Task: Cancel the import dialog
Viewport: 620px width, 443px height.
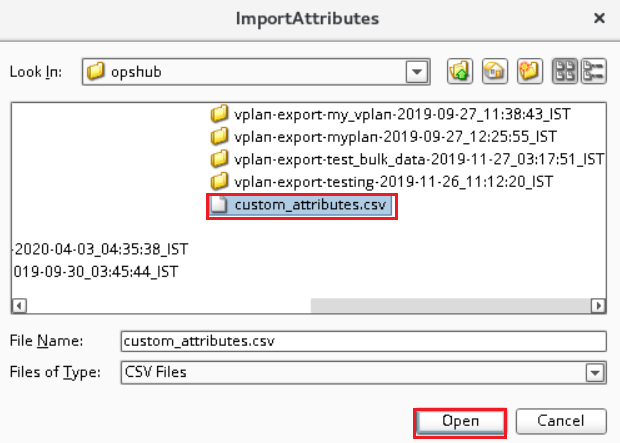Action: pyautogui.click(x=560, y=421)
